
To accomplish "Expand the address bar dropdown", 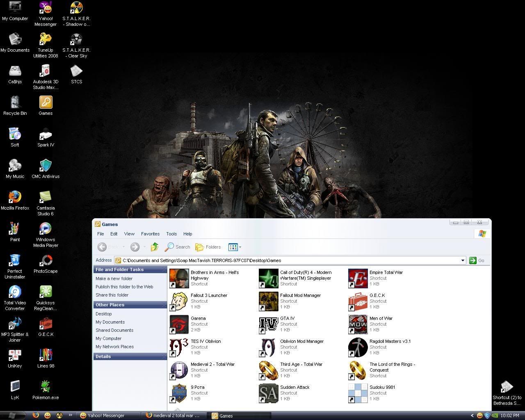I will pyautogui.click(x=463, y=260).
